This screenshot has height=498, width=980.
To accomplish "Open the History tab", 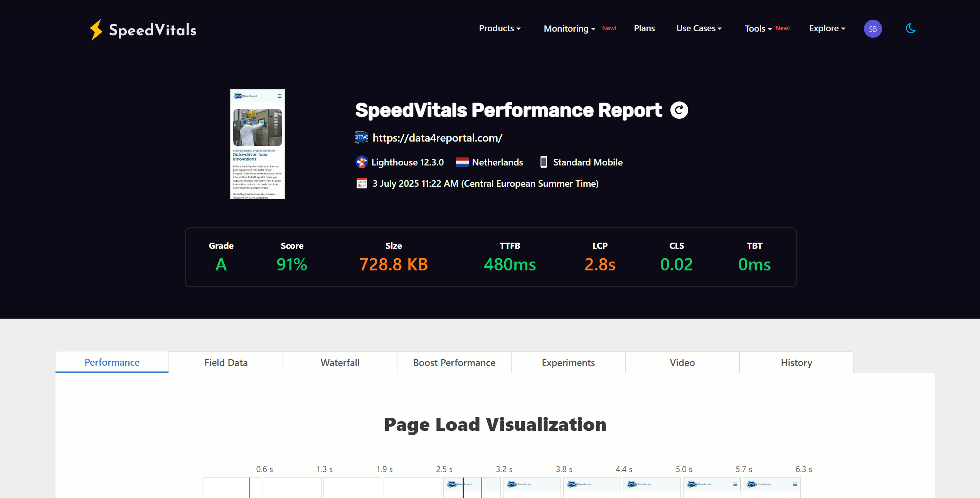I will pos(796,362).
